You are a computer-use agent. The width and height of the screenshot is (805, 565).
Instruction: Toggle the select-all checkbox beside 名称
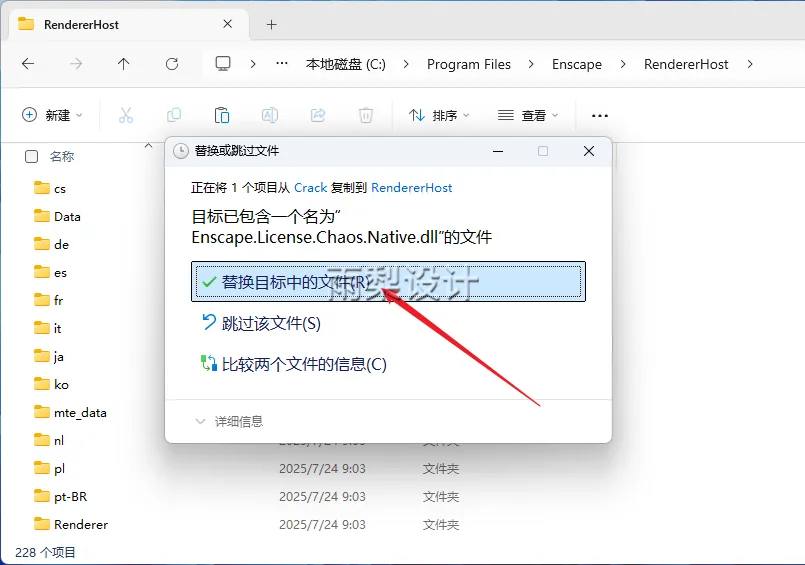[x=31, y=157]
